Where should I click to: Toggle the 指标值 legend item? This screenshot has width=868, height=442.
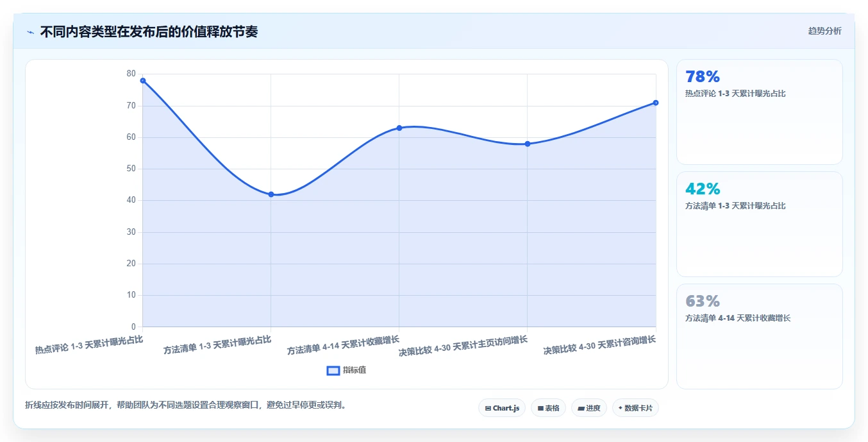(346, 370)
